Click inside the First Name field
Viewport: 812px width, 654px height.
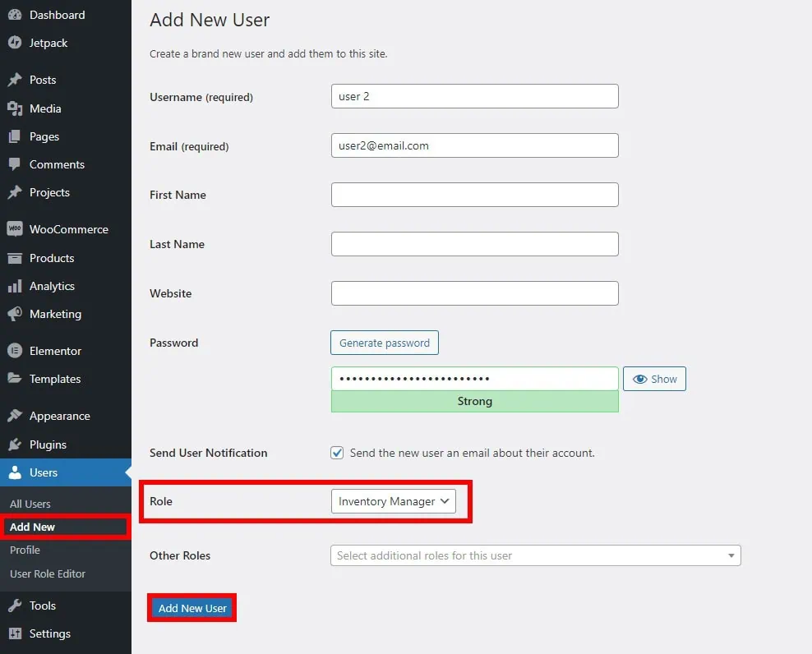(x=474, y=195)
